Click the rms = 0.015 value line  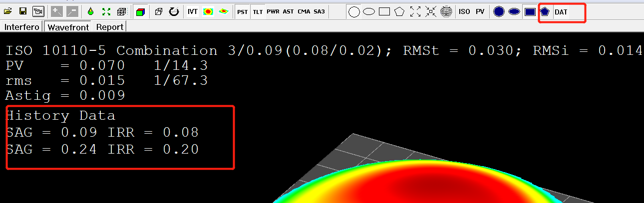[x=106, y=81]
